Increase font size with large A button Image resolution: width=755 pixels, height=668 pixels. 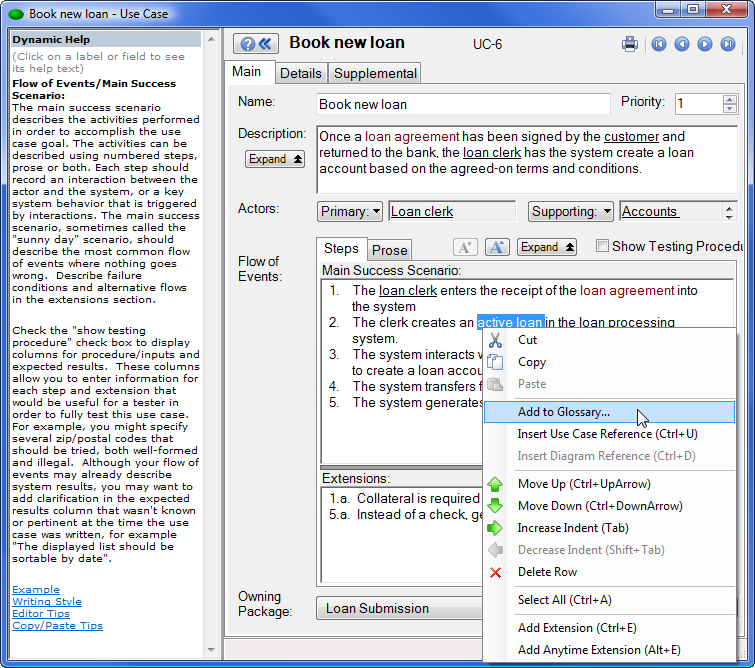tap(497, 247)
